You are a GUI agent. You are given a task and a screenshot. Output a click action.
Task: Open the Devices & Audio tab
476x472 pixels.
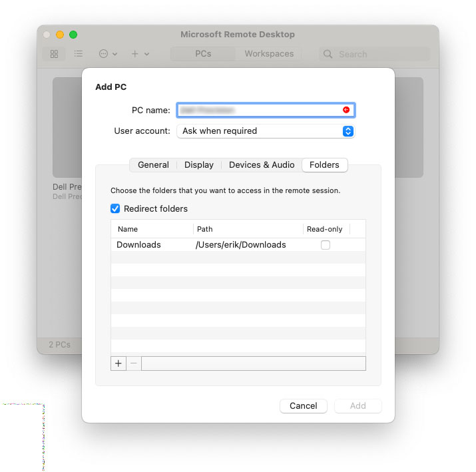[262, 165]
